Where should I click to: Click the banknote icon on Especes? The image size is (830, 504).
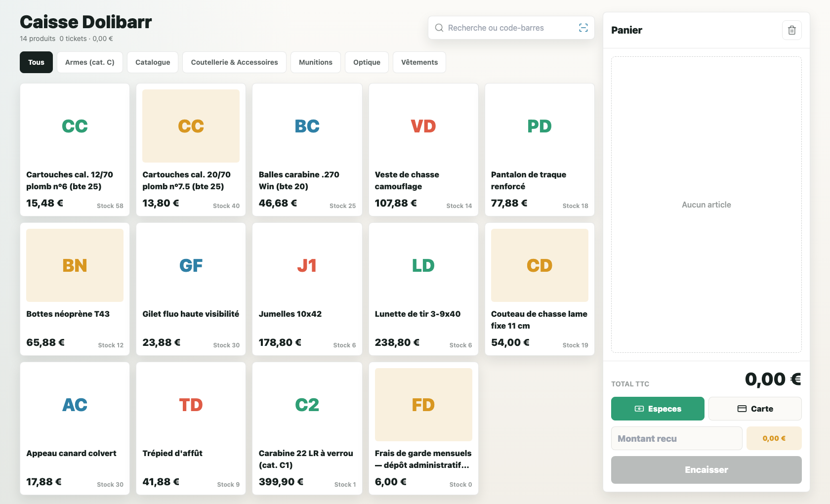coord(639,409)
